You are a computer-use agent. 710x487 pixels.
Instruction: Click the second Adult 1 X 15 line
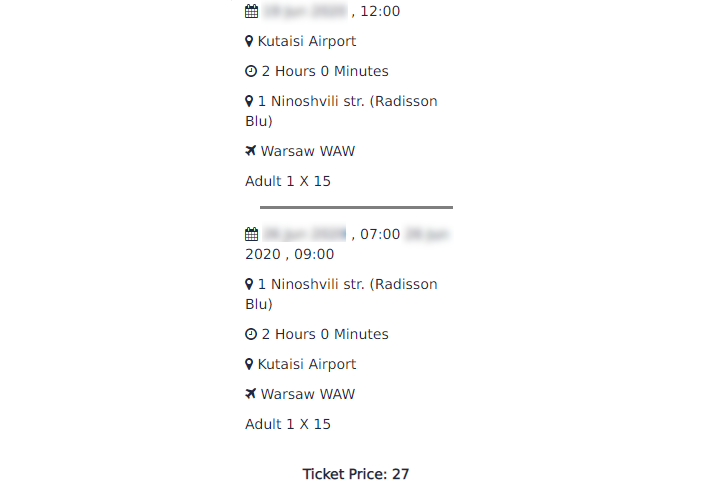click(x=288, y=425)
